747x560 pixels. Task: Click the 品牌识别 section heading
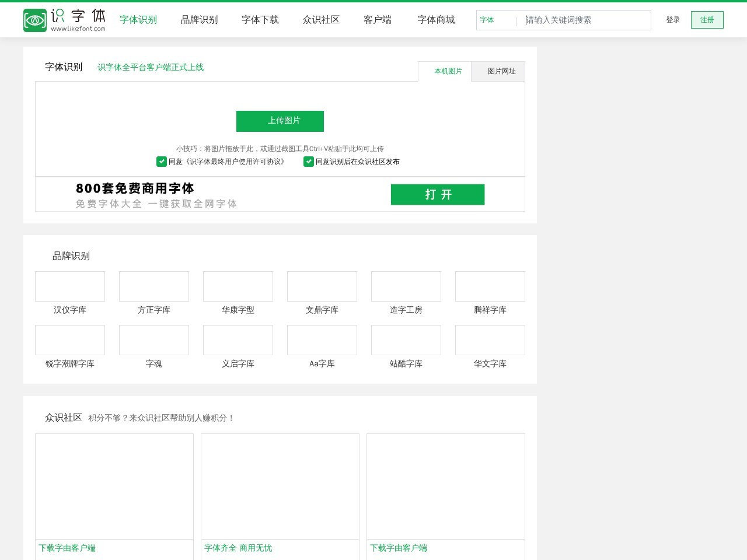[71, 256]
